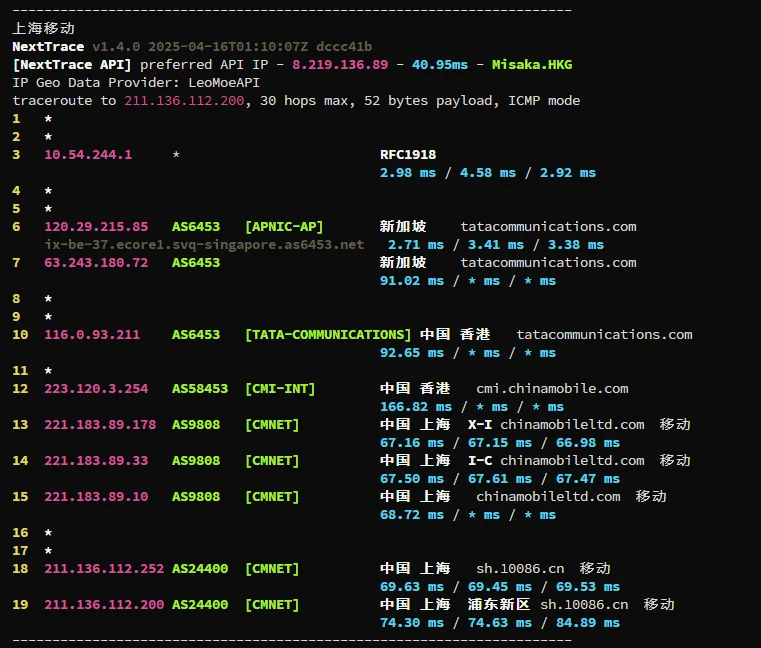Click sh.10086.cn in hop 18
This screenshot has height=648, width=761.
pyautogui.click(x=520, y=568)
